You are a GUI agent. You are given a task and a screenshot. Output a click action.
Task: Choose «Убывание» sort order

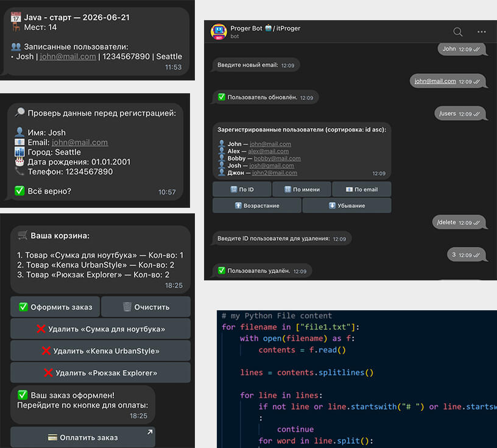(347, 205)
